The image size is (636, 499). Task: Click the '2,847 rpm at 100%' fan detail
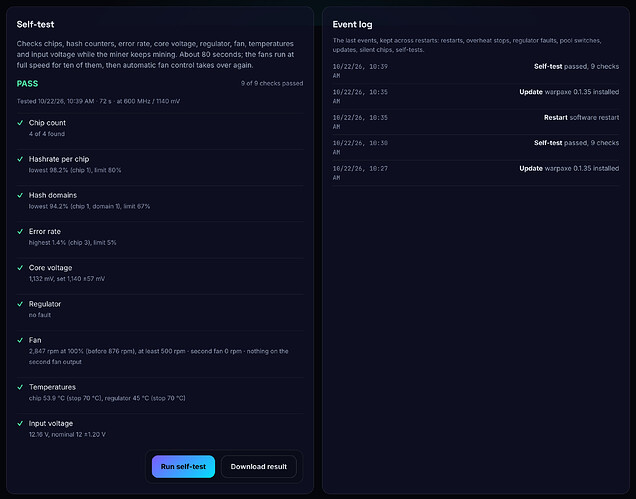[159, 356]
